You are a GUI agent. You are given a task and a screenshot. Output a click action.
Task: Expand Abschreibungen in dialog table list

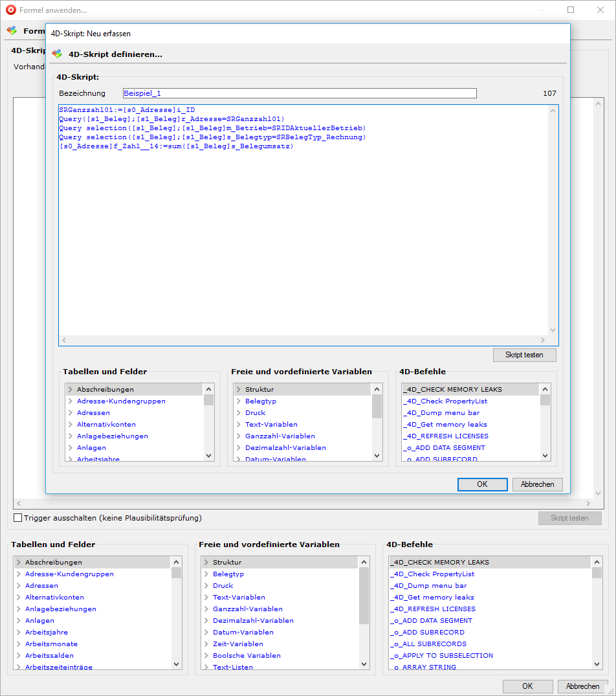click(x=71, y=390)
